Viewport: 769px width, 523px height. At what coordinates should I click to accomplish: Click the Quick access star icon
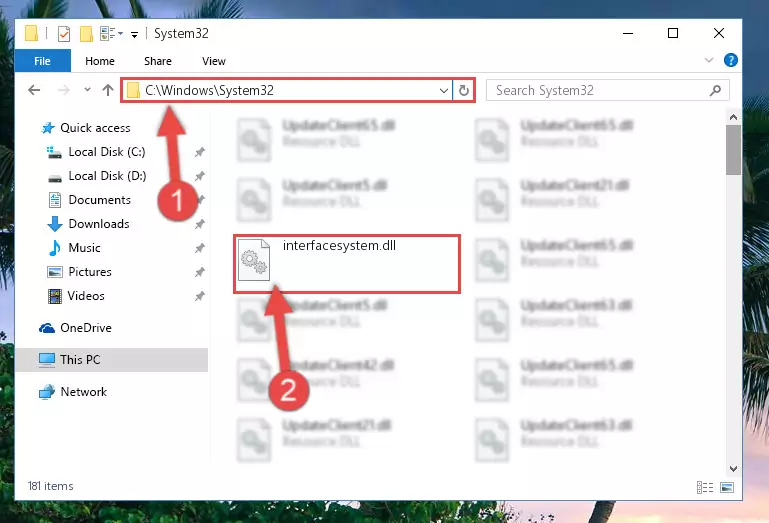tap(48, 128)
